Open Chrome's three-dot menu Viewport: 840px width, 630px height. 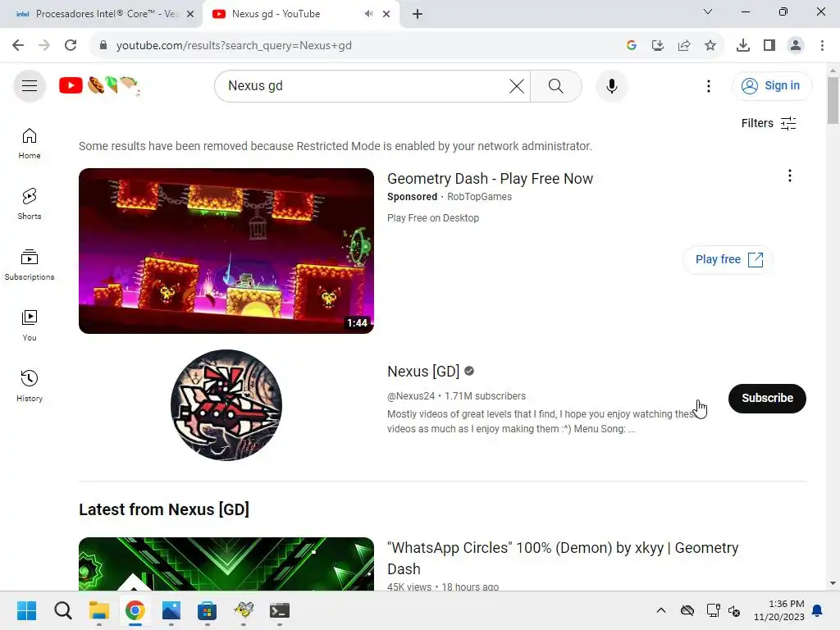tap(822, 46)
